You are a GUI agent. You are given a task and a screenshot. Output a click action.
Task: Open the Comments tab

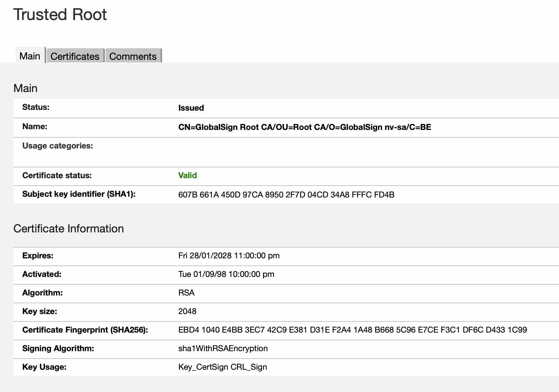pos(133,56)
